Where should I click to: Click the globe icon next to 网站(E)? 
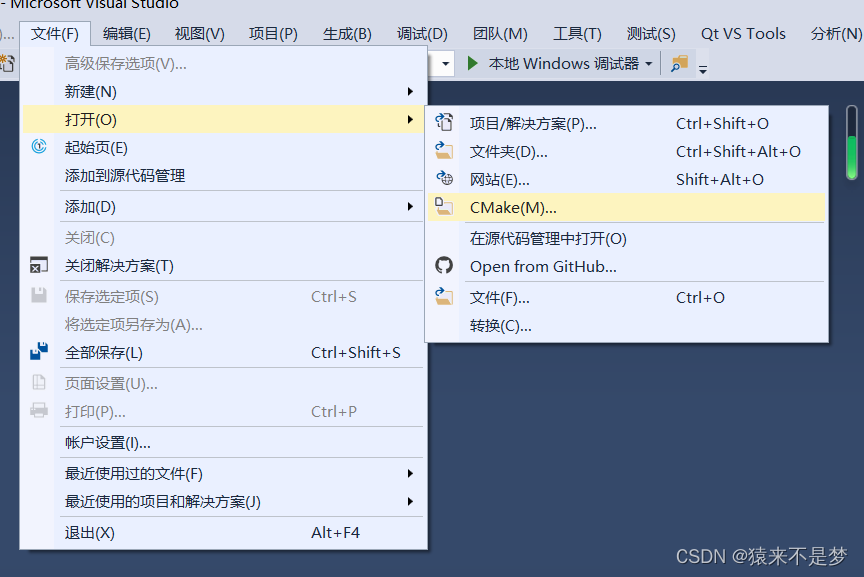(443, 178)
